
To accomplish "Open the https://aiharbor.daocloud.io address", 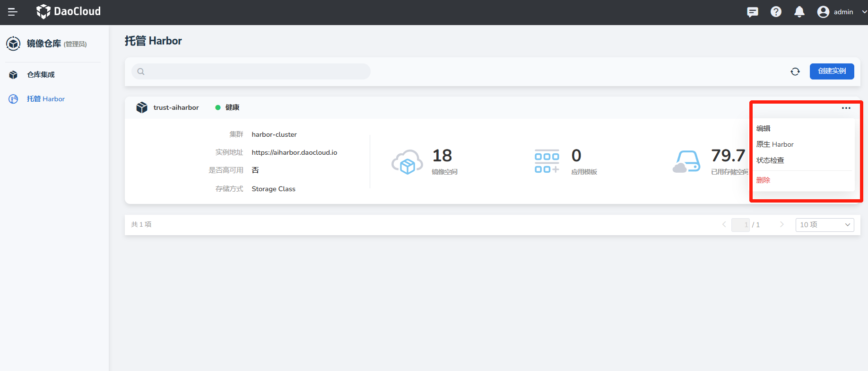I will pos(294,152).
